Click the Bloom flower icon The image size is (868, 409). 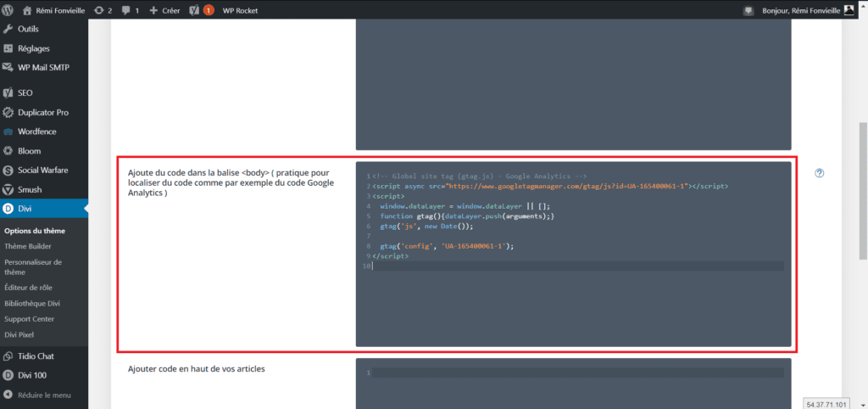coord(8,151)
